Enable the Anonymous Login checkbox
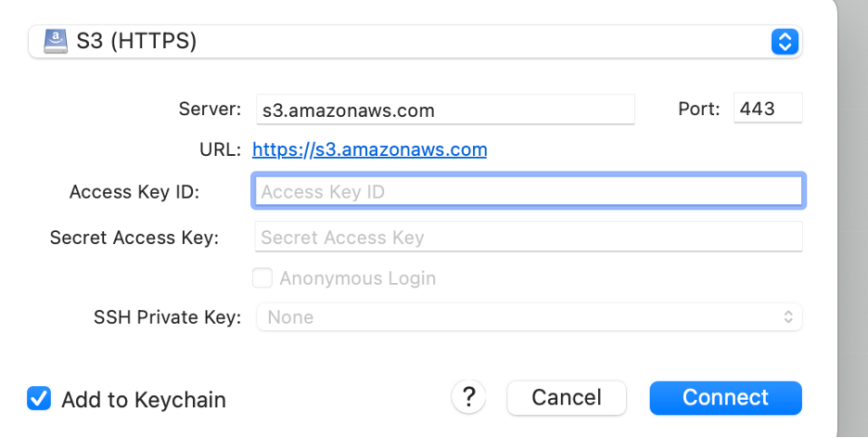The image size is (868, 438). 263,278
